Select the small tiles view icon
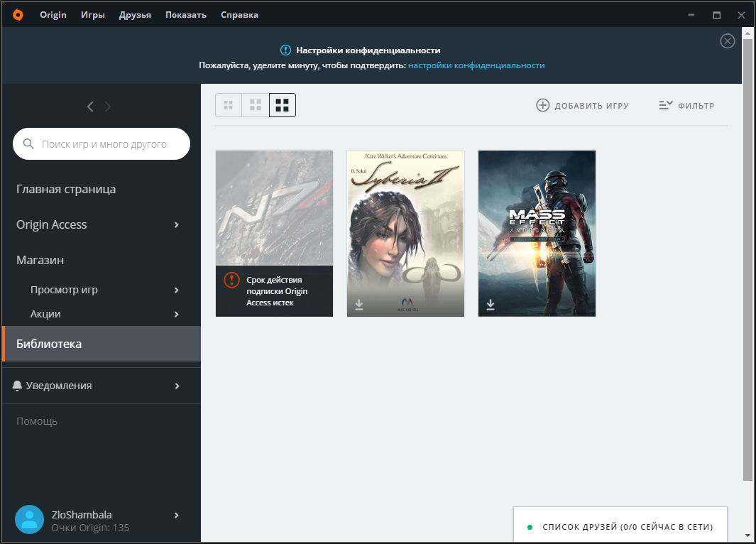The image size is (756, 544). point(229,105)
